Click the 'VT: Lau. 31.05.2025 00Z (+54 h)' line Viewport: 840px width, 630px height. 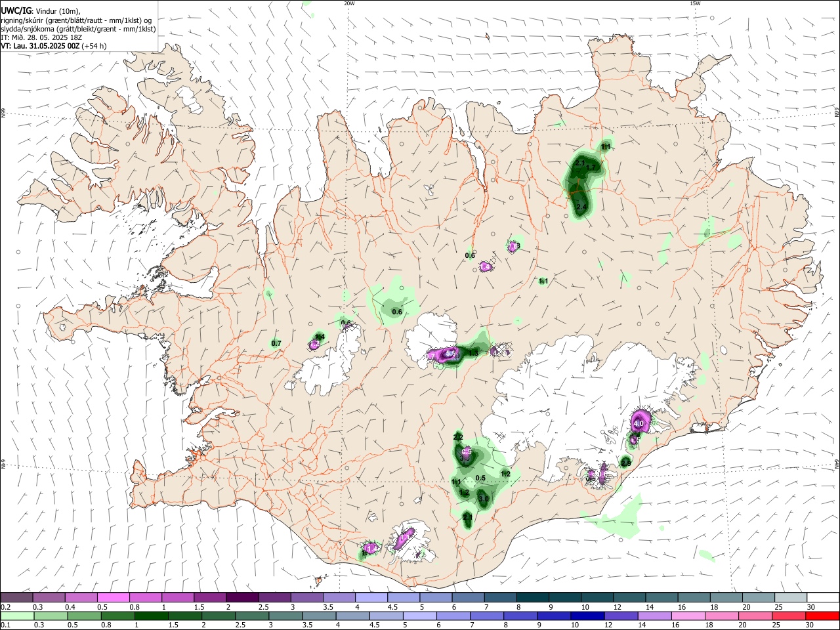coord(54,46)
